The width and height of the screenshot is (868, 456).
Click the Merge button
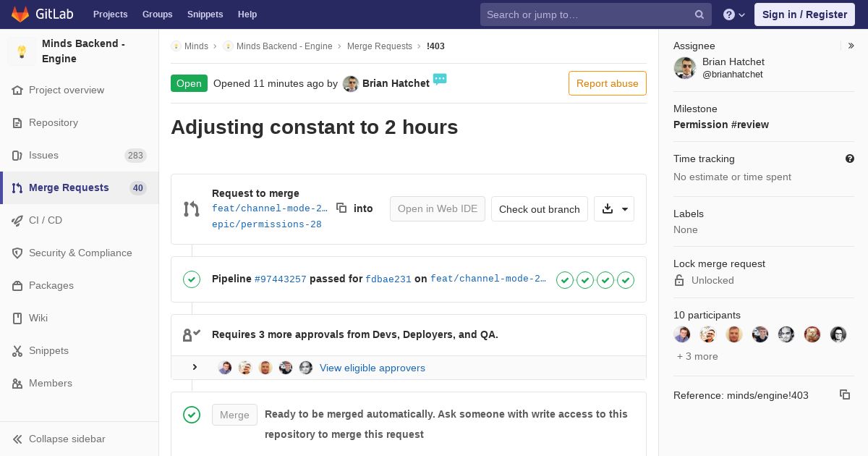pyautogui.click(x=234, y=415)
